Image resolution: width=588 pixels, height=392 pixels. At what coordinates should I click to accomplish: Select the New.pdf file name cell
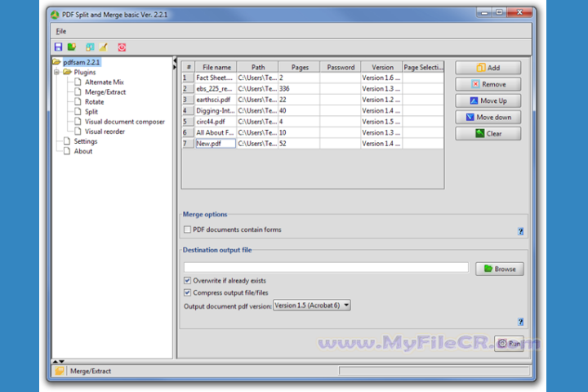(216, 143)
